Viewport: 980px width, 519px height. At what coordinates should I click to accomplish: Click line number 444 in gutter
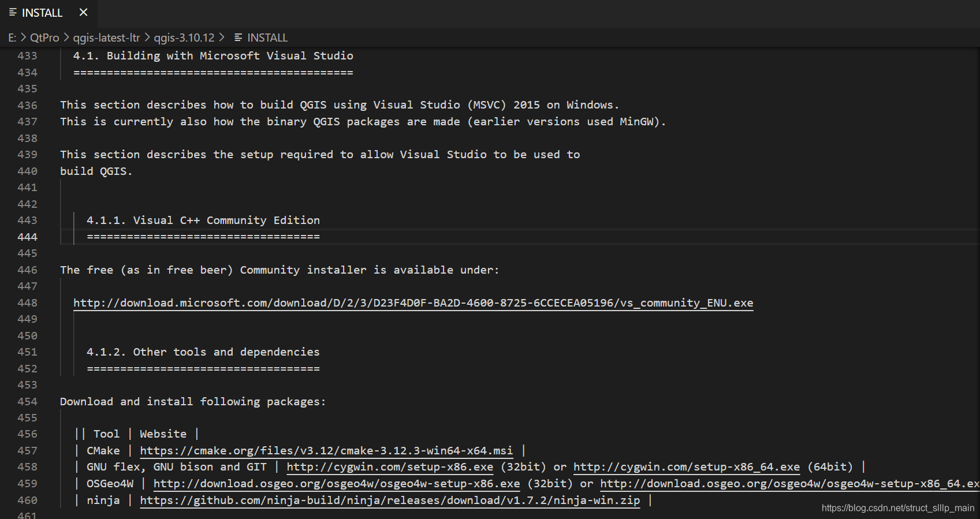(x=27, y=237)
